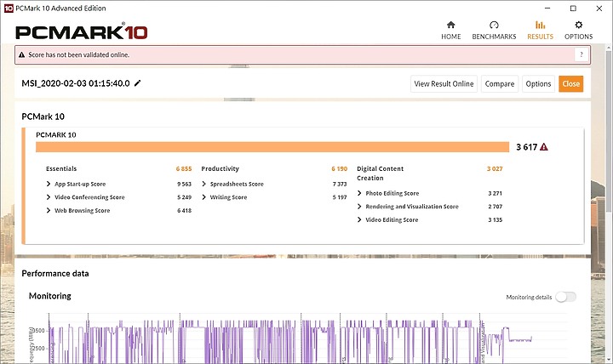
Task: Click 'Score has not been validated online' message
Action: point(78,55)
